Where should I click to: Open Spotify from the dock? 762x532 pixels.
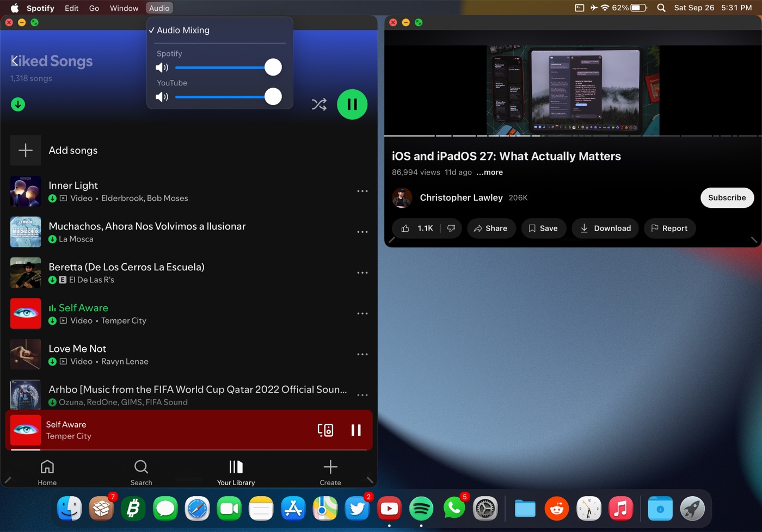tap(421, 509)
